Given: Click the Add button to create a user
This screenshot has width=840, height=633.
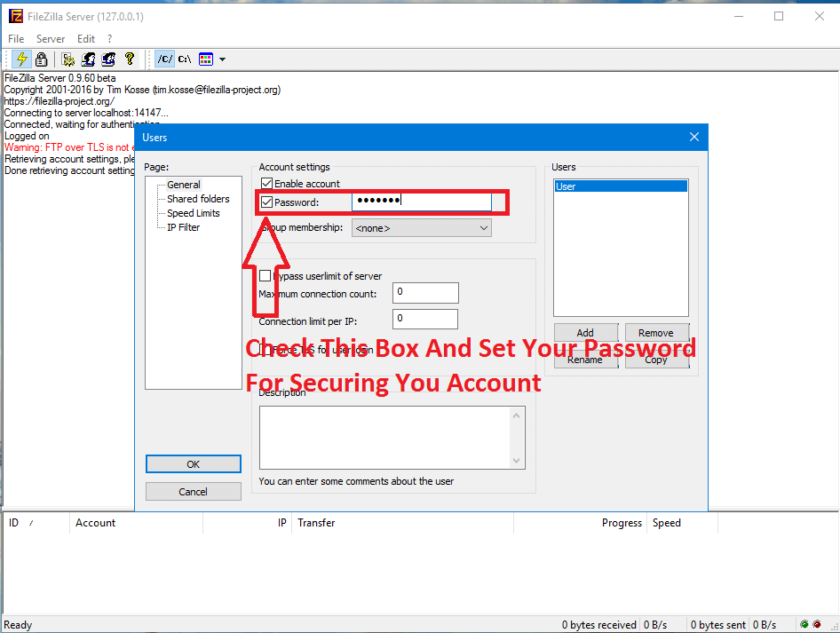Looking at the screenshot, I should (586, 332).
